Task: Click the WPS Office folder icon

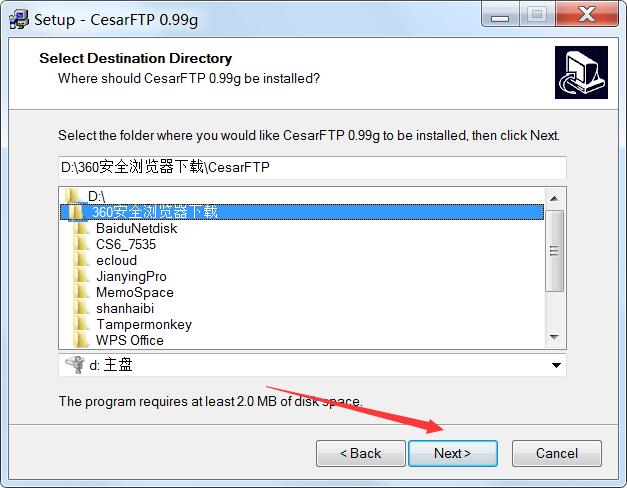Action: click(x=81, y=340)
